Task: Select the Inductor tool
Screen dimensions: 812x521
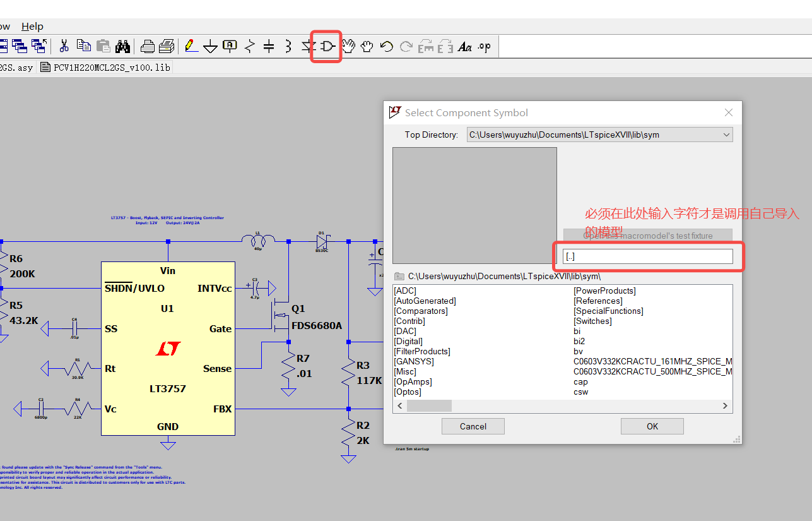Action: (x=287, y=45)
